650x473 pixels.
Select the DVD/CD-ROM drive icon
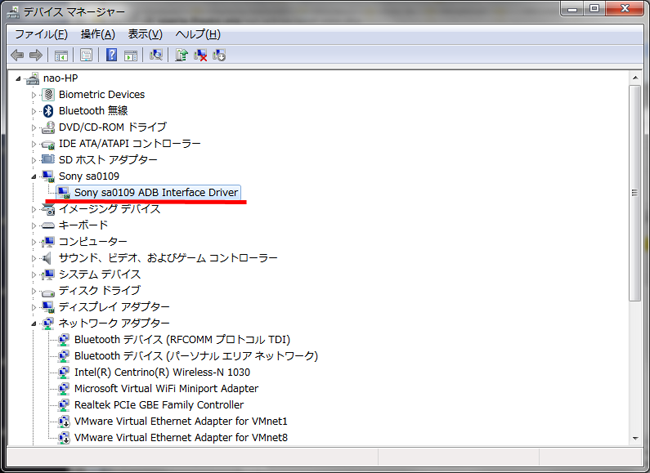click(48, 127)
